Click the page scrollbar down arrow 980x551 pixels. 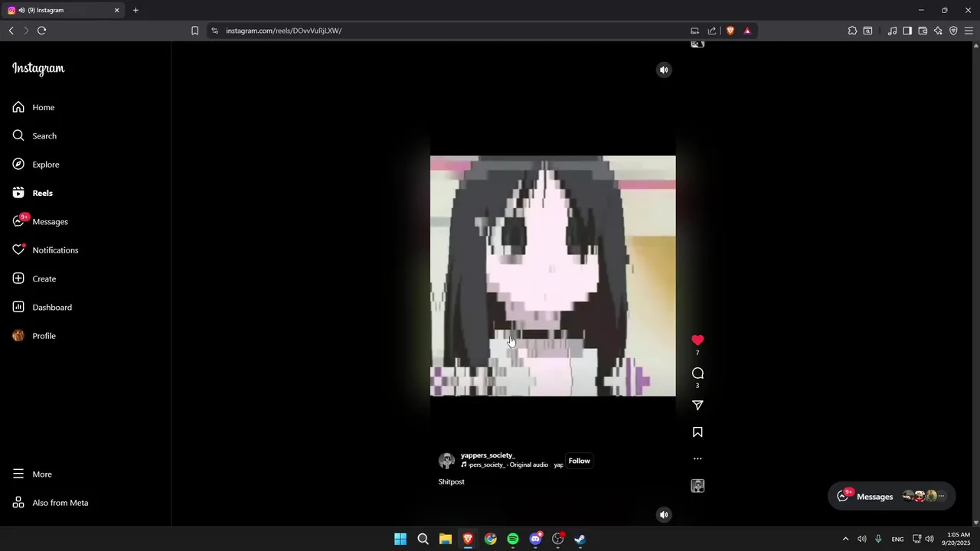[x=975, y=522]
